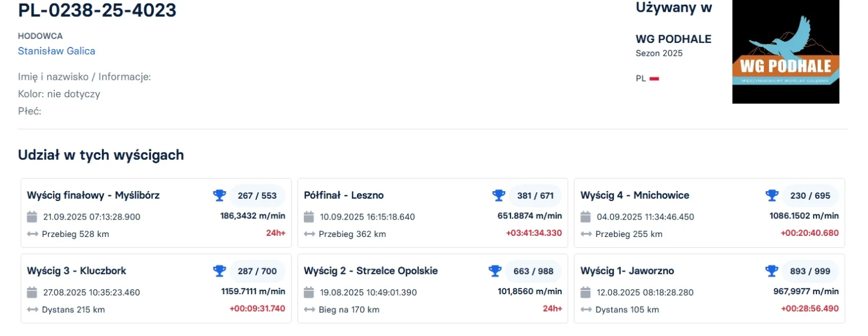The image size is (868, 336).
Task: Click distance arrow icon next to Przebieg 255 km
Action: pos(586,235)
